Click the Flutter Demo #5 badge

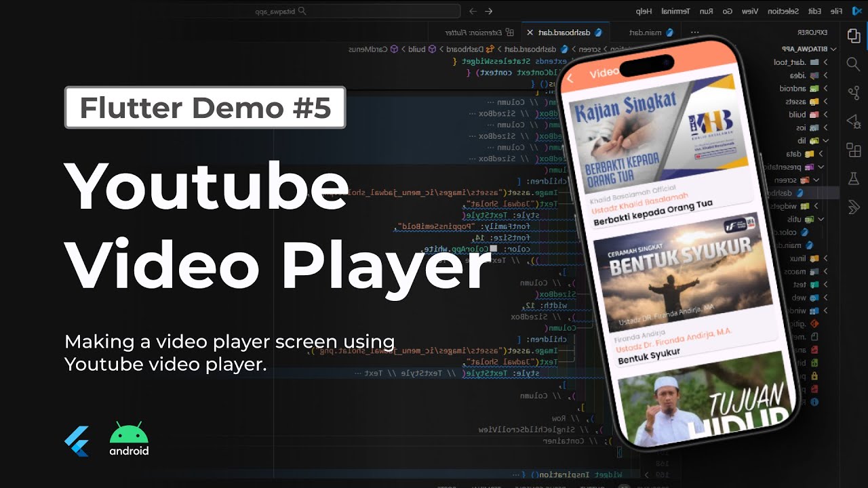(x=205, y=107)
